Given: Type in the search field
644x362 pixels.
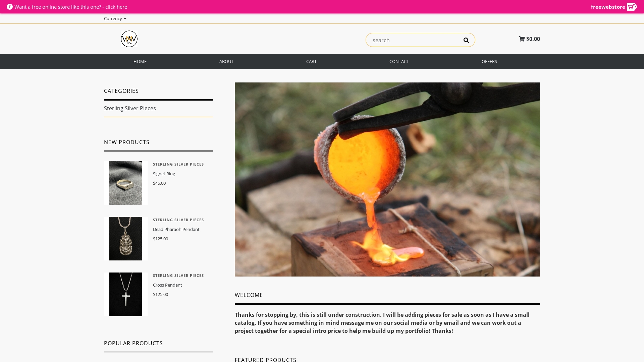Looking at the screenshot, I should coord(413,40).
